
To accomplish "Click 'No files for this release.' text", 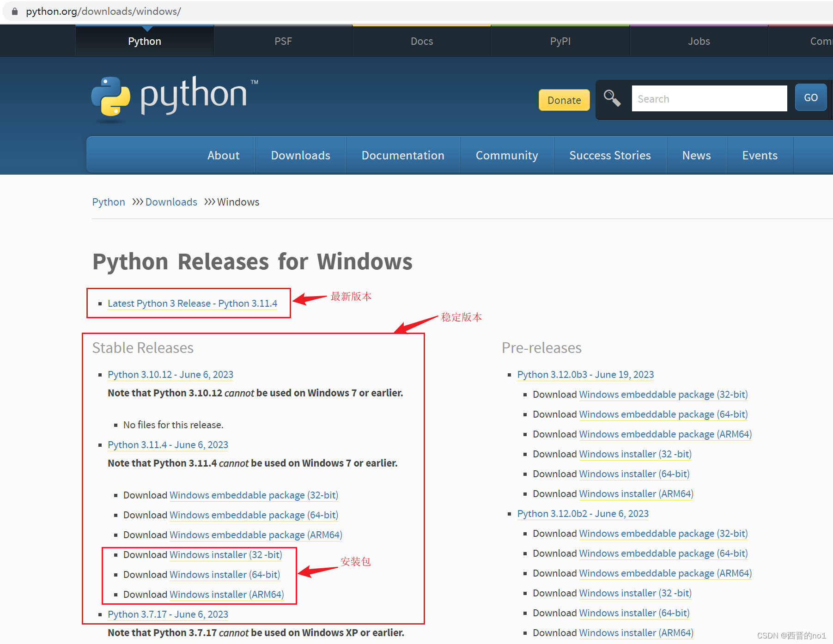I will pyautogui.click(x=173, y=425).
